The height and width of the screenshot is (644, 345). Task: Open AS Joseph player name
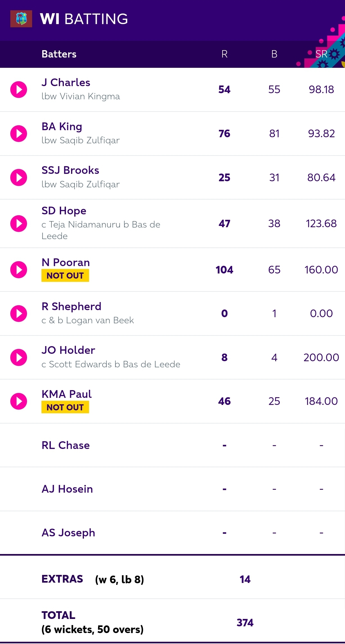click(x=68, y=533)
